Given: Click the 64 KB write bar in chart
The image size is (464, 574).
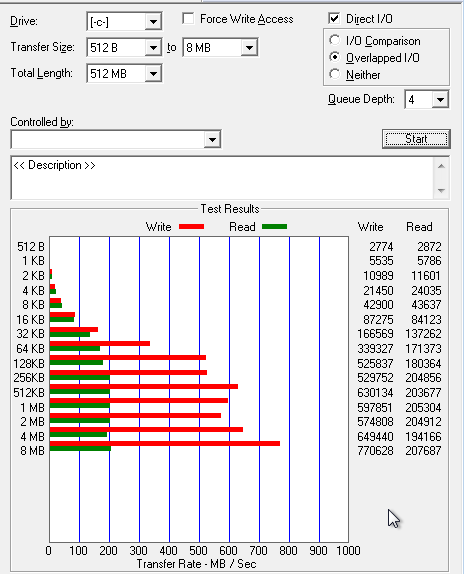Looking at the screenshot, I should pos(100,343).
